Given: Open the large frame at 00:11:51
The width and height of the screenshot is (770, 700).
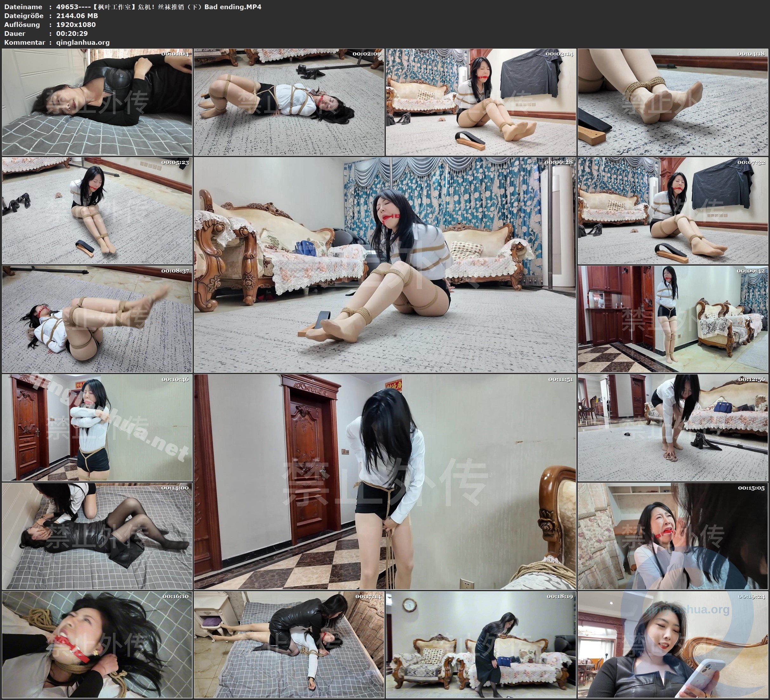Looking at the screenshot, I should pyautogui.click(x=385, y=481).
